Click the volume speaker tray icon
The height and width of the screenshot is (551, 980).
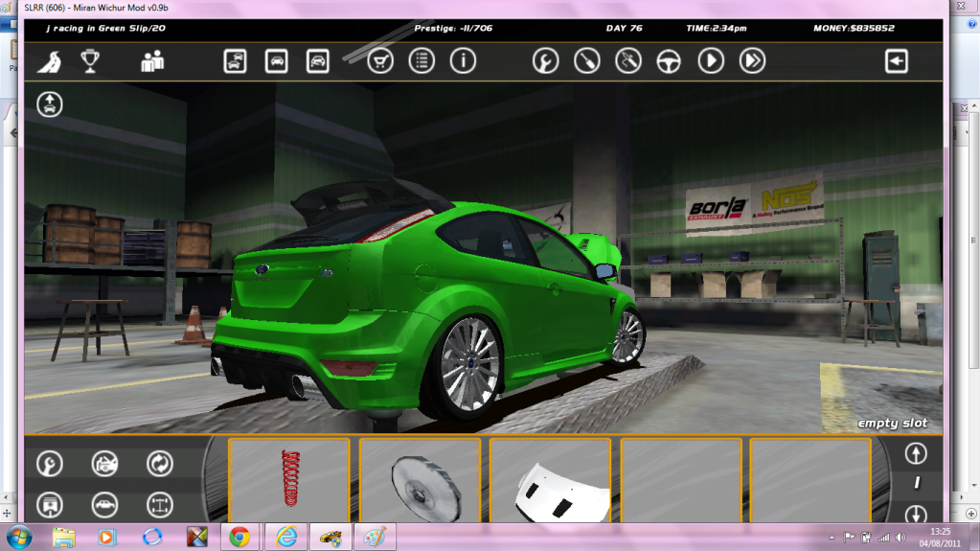point(900,538)
